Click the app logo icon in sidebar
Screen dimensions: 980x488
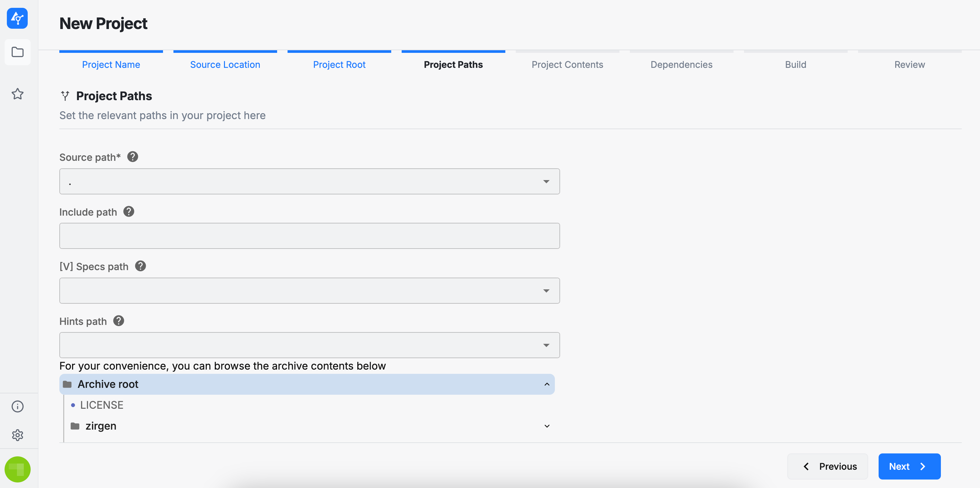pos(17,18)
